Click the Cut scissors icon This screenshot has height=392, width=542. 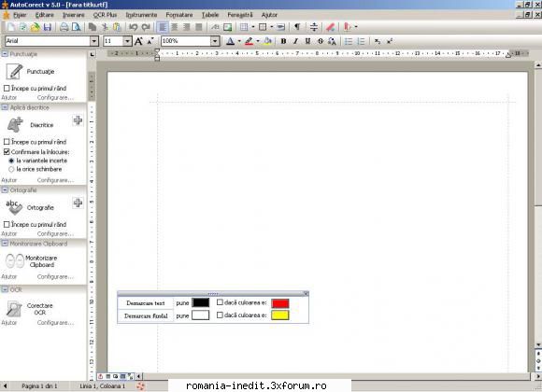pos(105,27)
